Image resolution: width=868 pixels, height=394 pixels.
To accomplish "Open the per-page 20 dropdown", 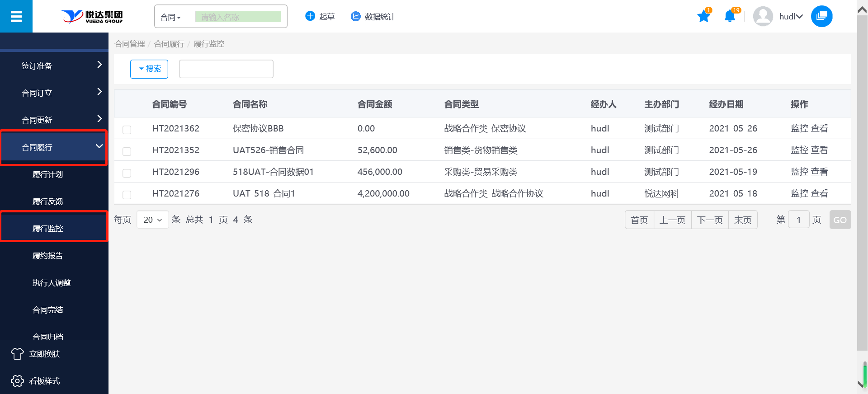I will (x=152, y=220).
